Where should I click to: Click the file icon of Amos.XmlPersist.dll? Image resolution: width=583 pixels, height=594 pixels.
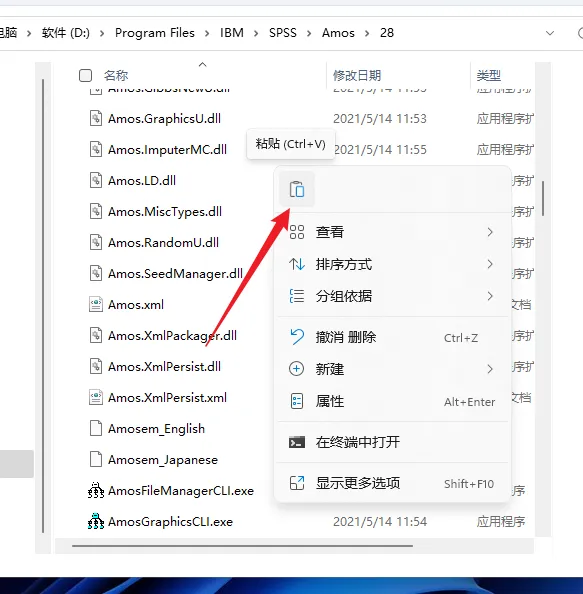pyautogui.click(x=96, y=366)
